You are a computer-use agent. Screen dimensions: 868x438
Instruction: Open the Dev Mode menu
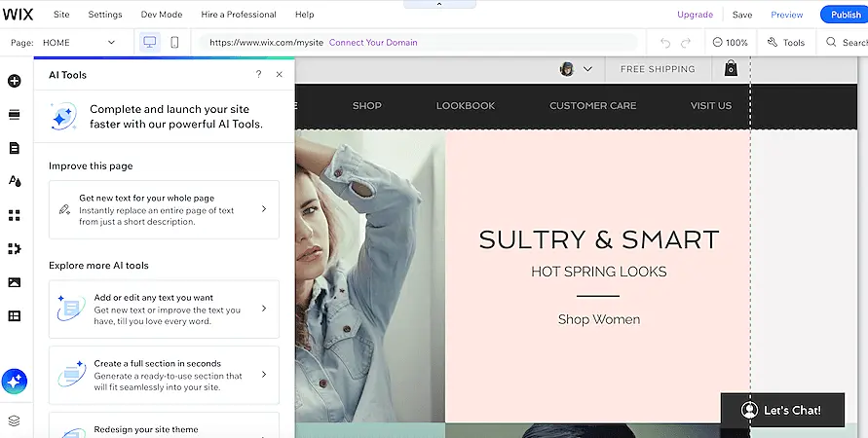[162, 15]
